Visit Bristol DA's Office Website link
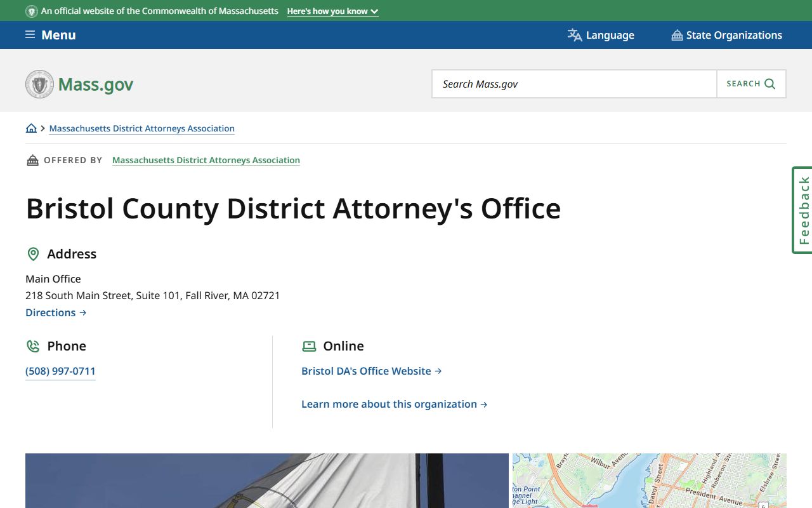Image resolution: width=812 pixels, height=508 pixels. [x=372, y=371]
